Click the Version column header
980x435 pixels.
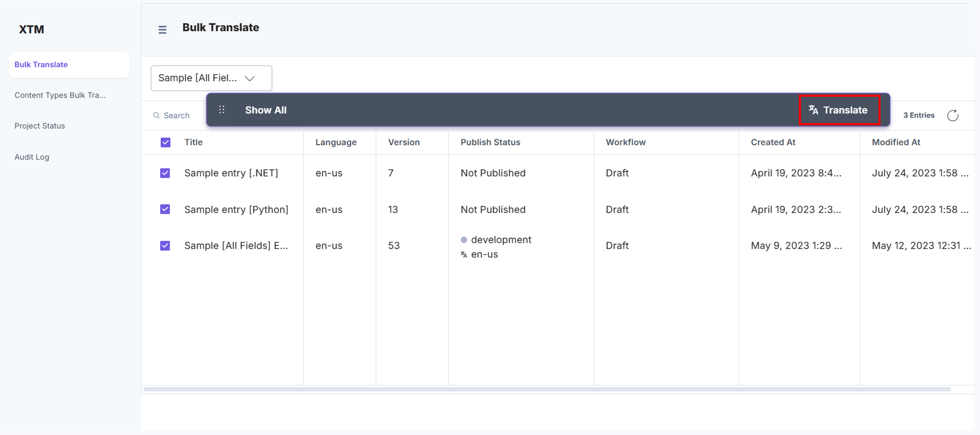(x=404, y=142)
